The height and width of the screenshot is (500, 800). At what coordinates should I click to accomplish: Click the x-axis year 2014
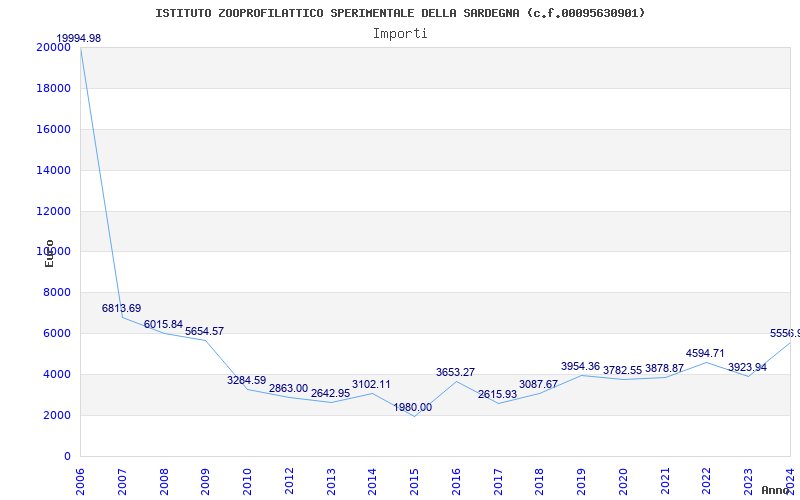372,482
